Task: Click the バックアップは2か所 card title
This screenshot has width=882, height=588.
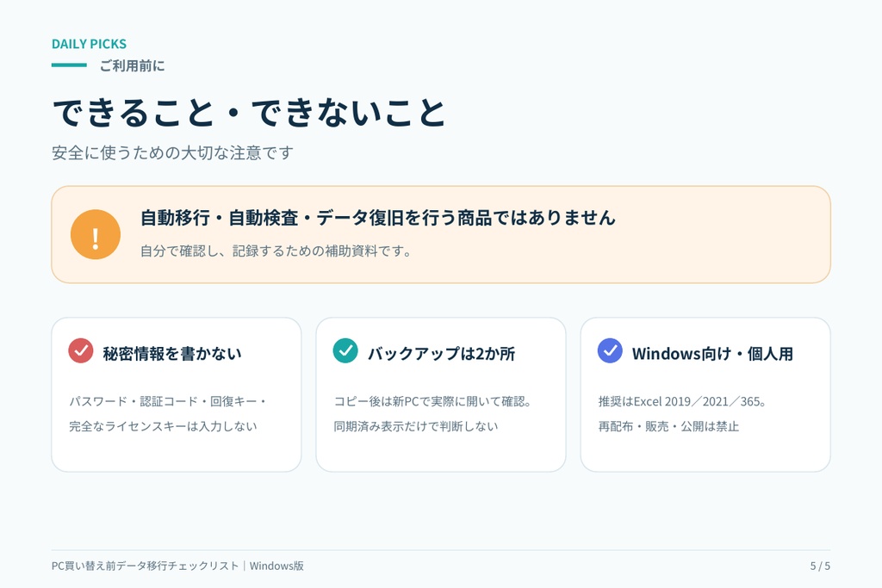Action: [x=442, y=354]
